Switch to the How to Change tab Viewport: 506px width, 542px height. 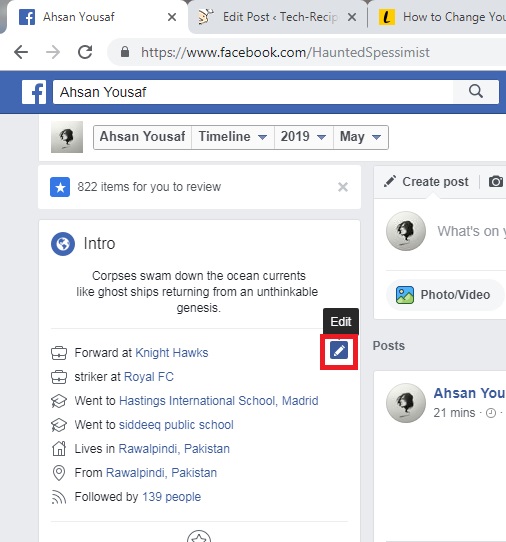(x=440, y=17)
